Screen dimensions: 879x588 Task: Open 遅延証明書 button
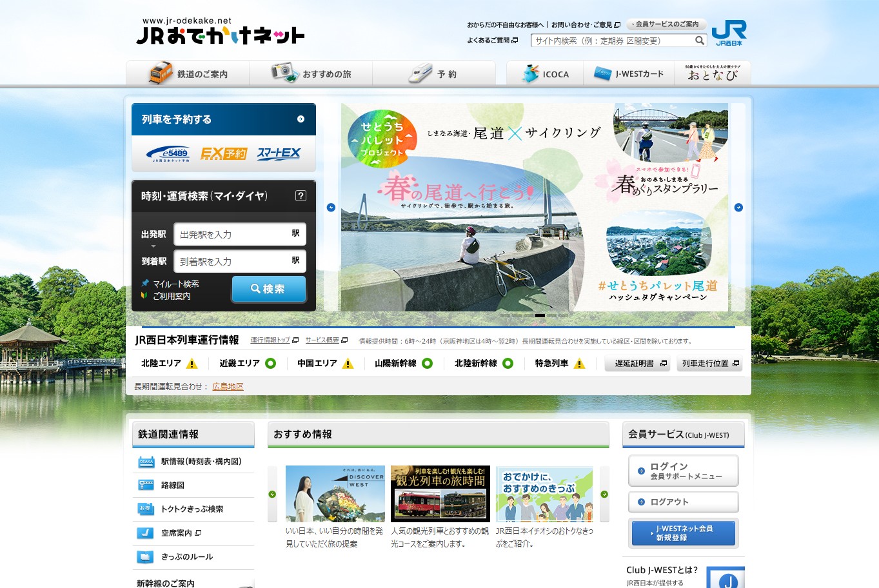[x=637, y=364]
